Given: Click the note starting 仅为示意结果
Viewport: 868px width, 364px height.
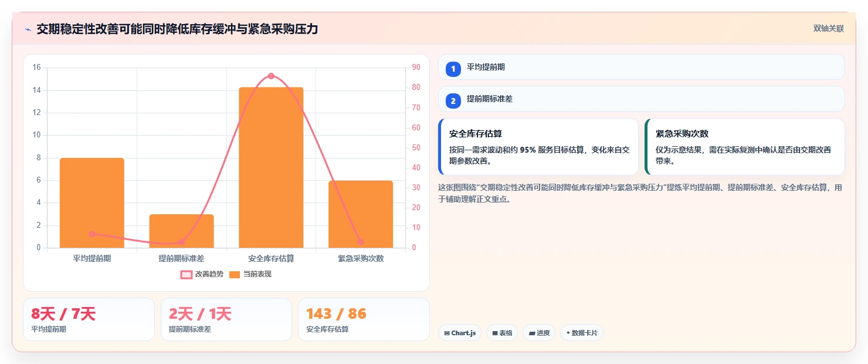Looking at the screenshot, I should point(743,155).
